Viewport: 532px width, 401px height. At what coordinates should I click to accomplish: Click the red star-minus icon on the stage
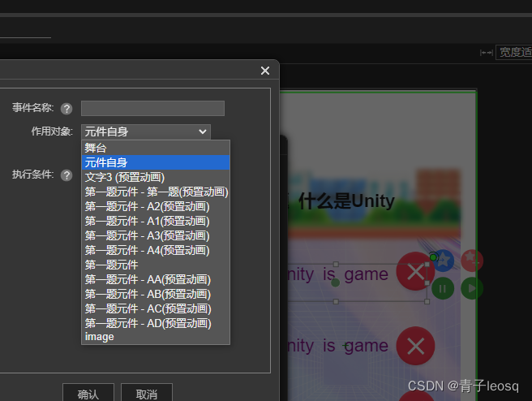pyautogui.click(x=472, y=261)
